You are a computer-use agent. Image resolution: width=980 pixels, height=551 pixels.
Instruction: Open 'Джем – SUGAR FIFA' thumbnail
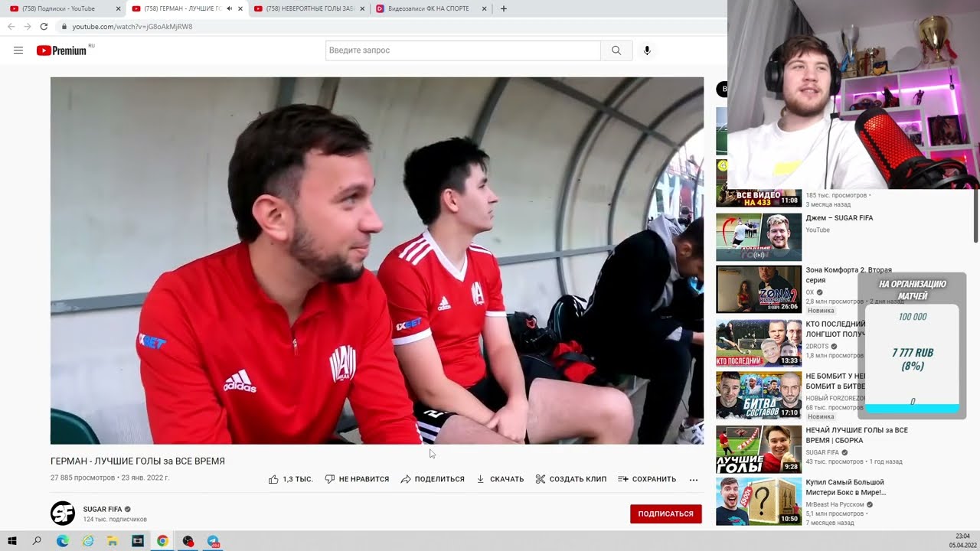(x=759, y=237)
